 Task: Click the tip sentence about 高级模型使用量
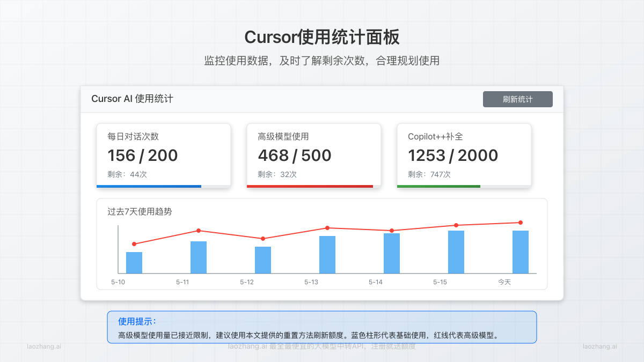coord(309,336)
